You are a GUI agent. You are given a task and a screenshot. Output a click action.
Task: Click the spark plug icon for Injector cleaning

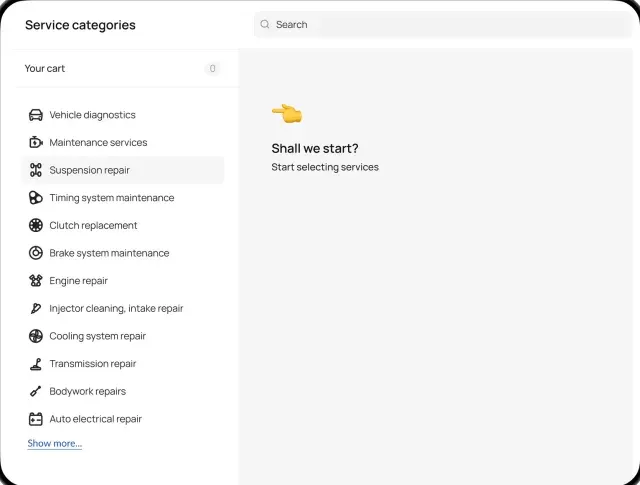pos(36,309)
